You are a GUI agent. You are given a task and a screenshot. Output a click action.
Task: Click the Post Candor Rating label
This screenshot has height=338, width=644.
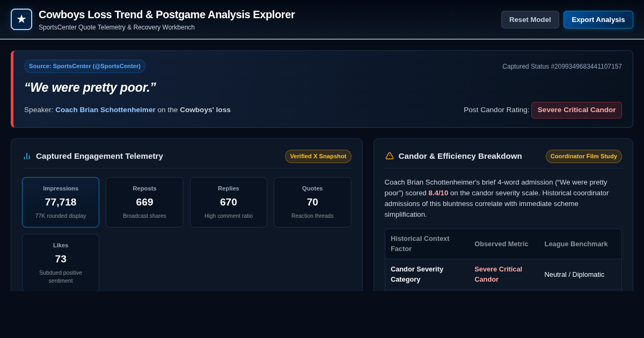coord(496,110)
